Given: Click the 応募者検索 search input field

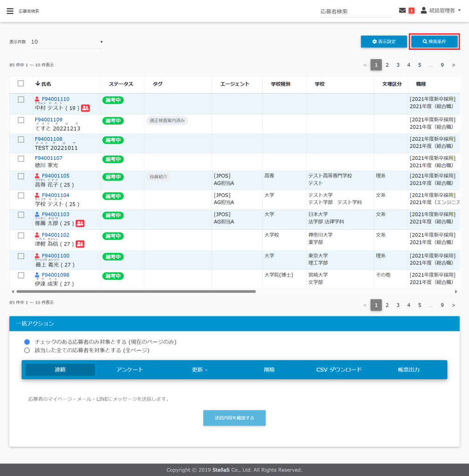Looking at the screenshot, I should coord(356,12).
